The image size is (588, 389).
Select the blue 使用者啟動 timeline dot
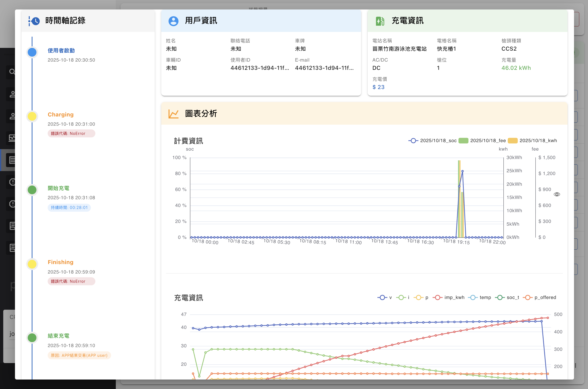click(x=32, y=52)
